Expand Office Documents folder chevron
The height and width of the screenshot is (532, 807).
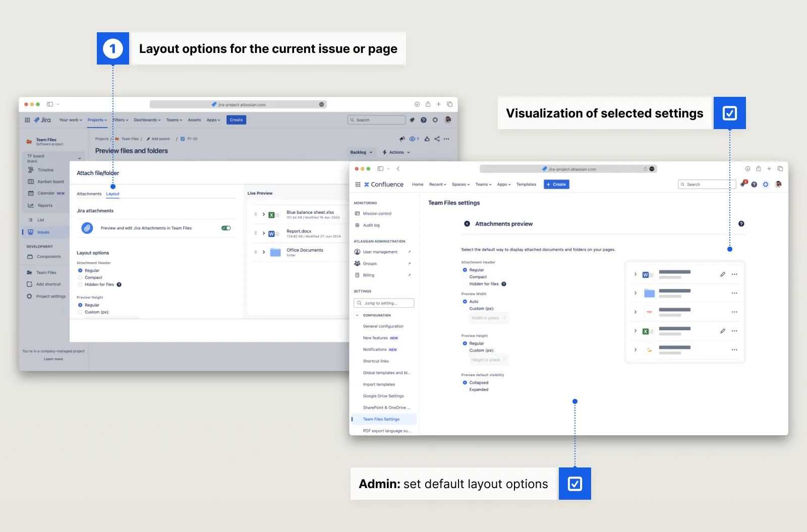264,252
